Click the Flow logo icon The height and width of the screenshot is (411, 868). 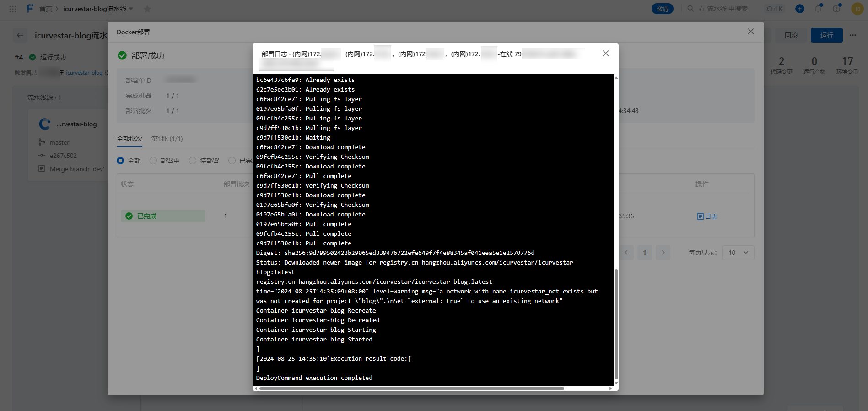pos(30,9)
